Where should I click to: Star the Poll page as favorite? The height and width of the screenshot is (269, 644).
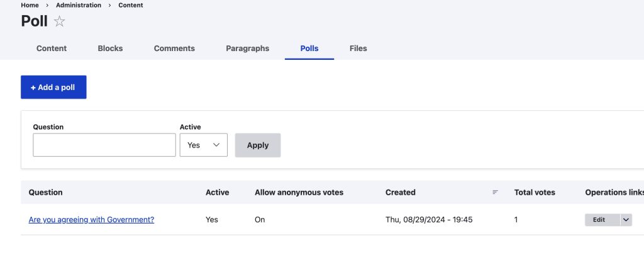click(x=60, y=21)
